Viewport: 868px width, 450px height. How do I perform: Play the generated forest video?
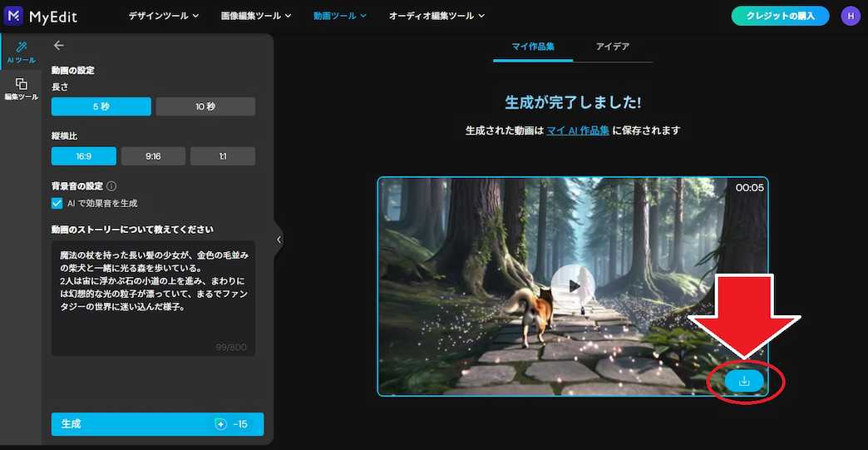(573, 286)
